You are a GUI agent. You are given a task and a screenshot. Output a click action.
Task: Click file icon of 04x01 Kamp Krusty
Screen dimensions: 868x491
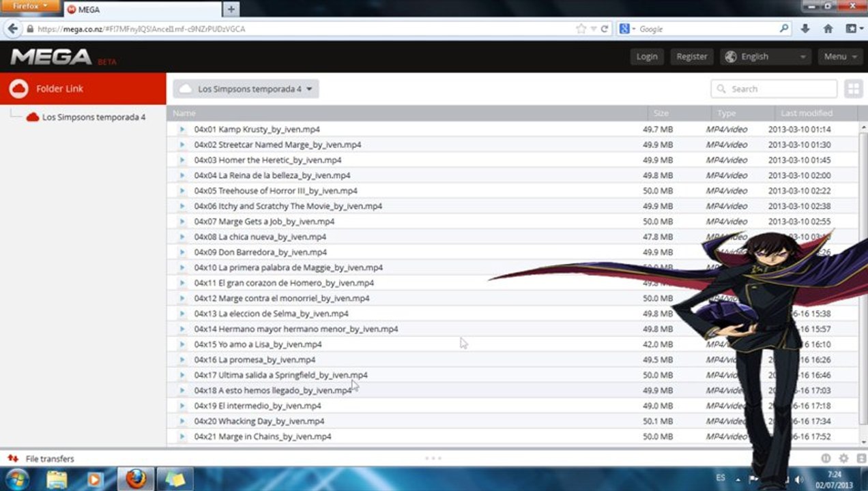[x=182, y=129]
